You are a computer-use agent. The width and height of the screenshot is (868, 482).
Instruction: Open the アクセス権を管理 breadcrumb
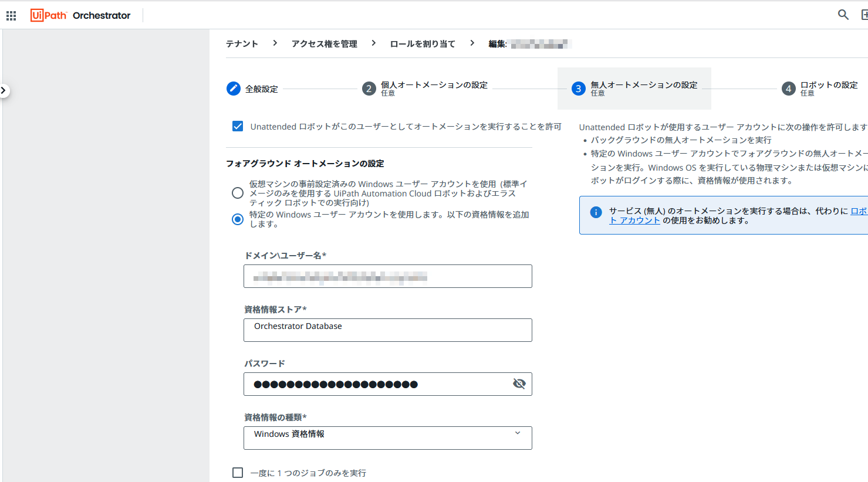[x=325, y=44]
